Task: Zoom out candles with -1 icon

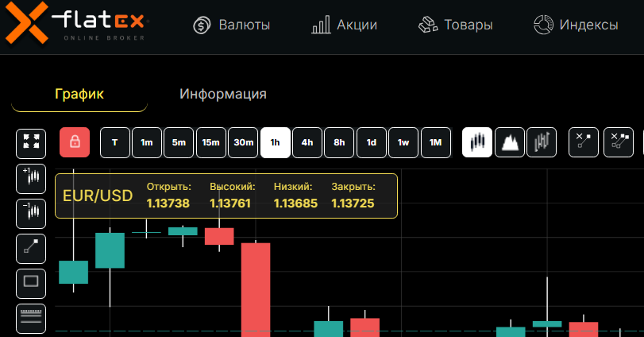Action: click(31, 214)
